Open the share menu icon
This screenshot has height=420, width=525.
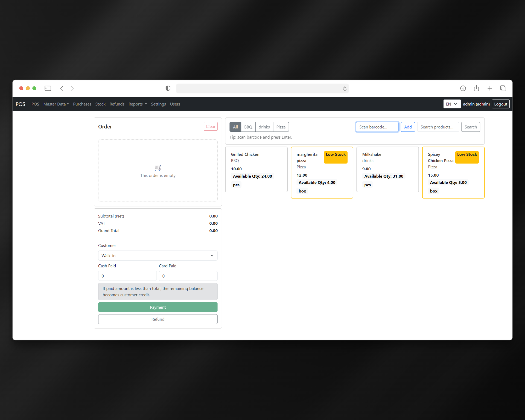click(x=476, y=88)
